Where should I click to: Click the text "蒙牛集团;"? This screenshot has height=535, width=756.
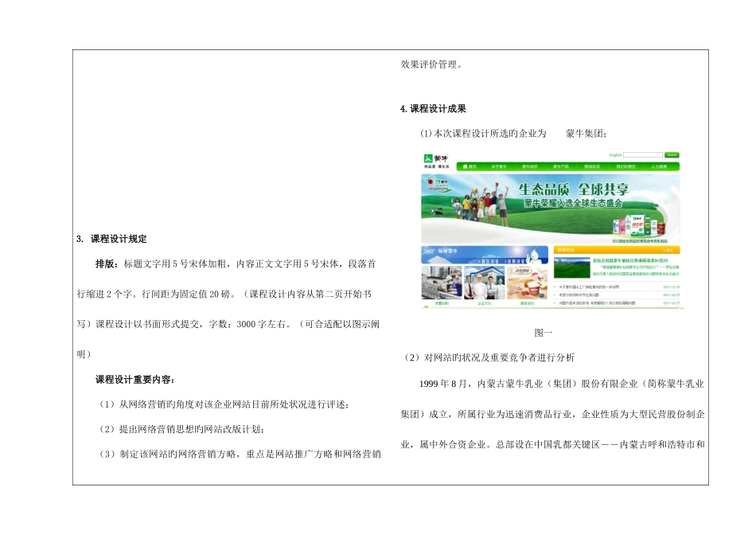(x=586, y=134)
